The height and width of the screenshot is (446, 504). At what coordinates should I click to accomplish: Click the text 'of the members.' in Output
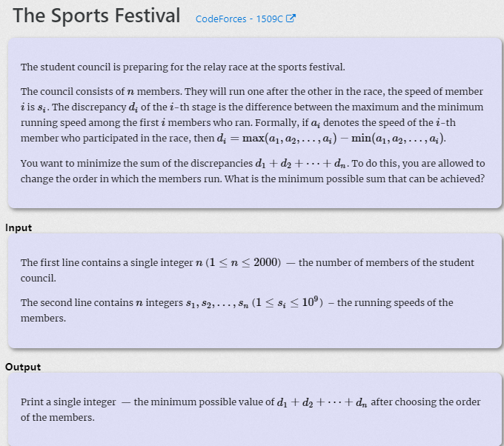(58, 417)
